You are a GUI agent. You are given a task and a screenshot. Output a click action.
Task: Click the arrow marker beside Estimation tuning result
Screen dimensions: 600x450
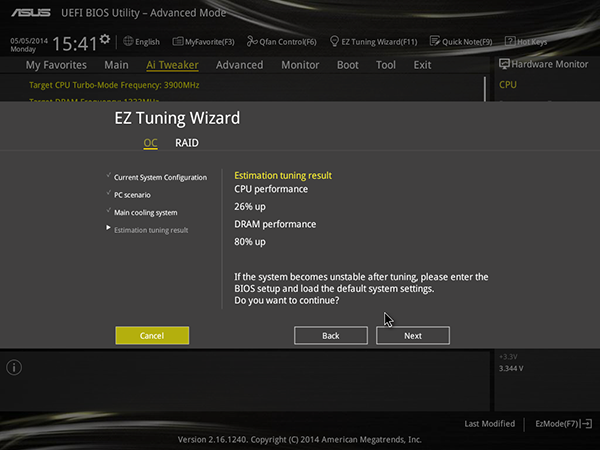click(x=108, y=228)
